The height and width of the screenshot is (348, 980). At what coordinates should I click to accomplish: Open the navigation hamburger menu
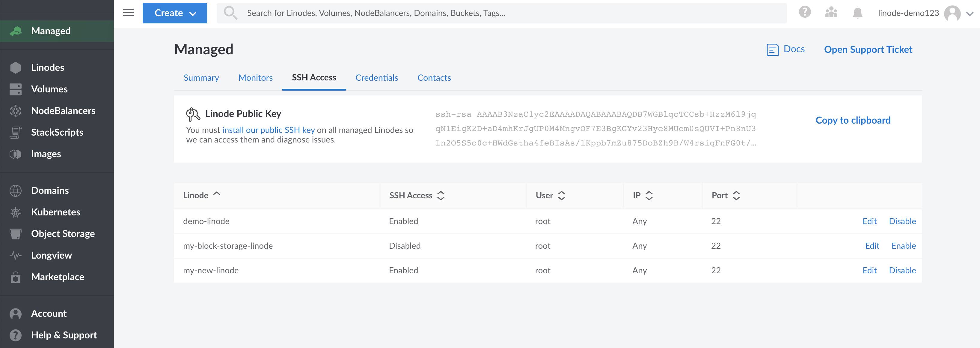coord(128,12)
